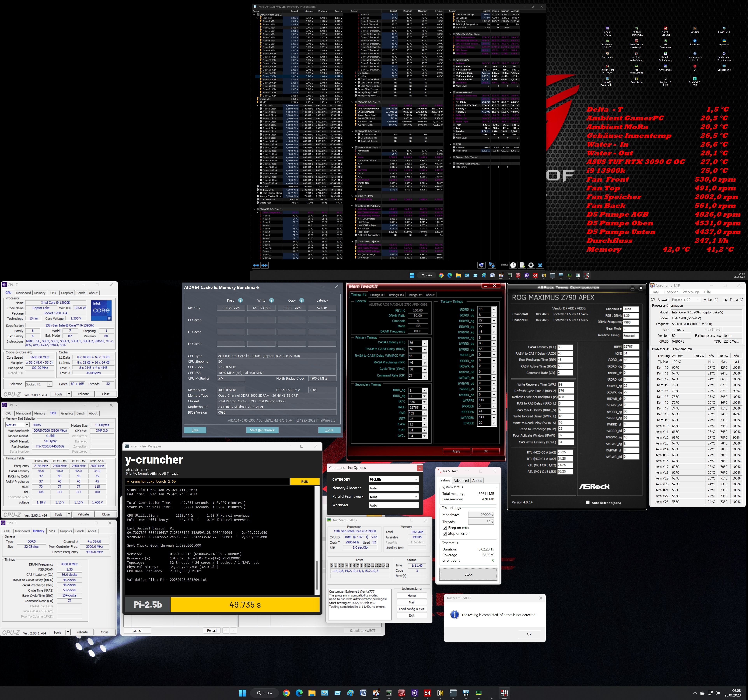748x700 pixels.
Task: Click the HWiNFO clock timer icon
Action: [513, 265]
